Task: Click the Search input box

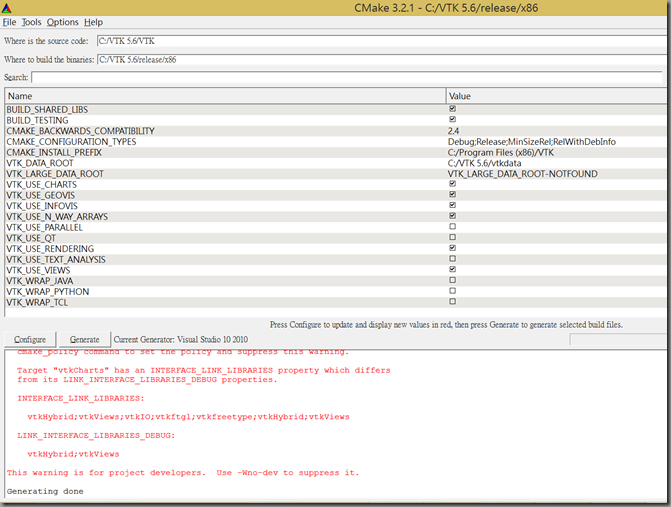Action: click(x=347, y=77)
